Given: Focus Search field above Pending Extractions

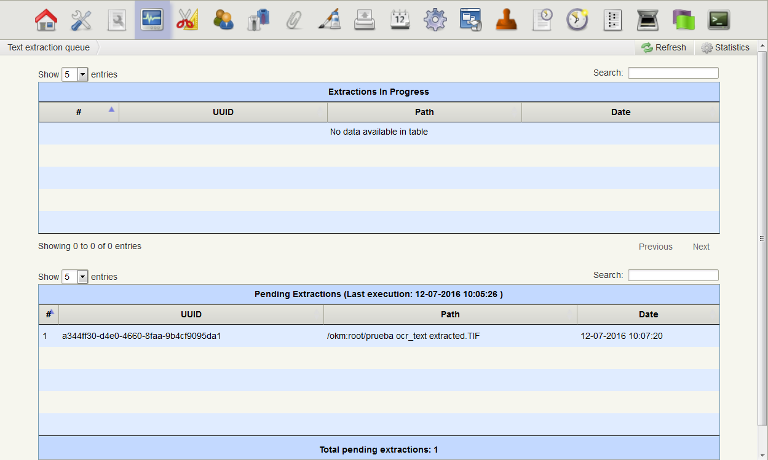Looking at the screenshot, I should click(673, 275).
